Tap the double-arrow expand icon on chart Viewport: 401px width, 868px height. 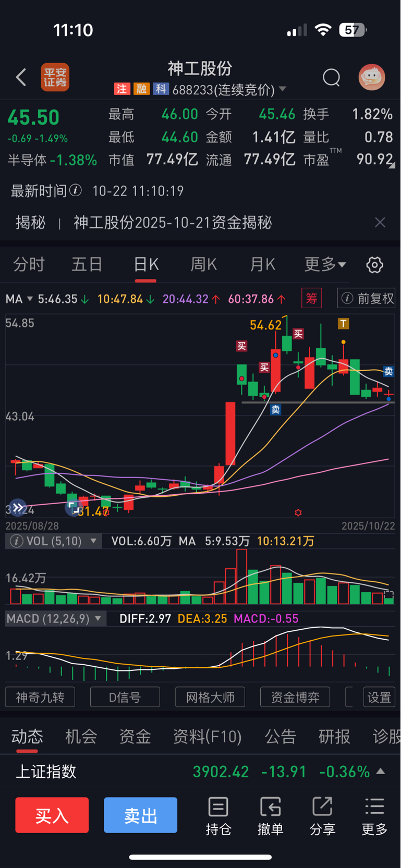[18, 507]
